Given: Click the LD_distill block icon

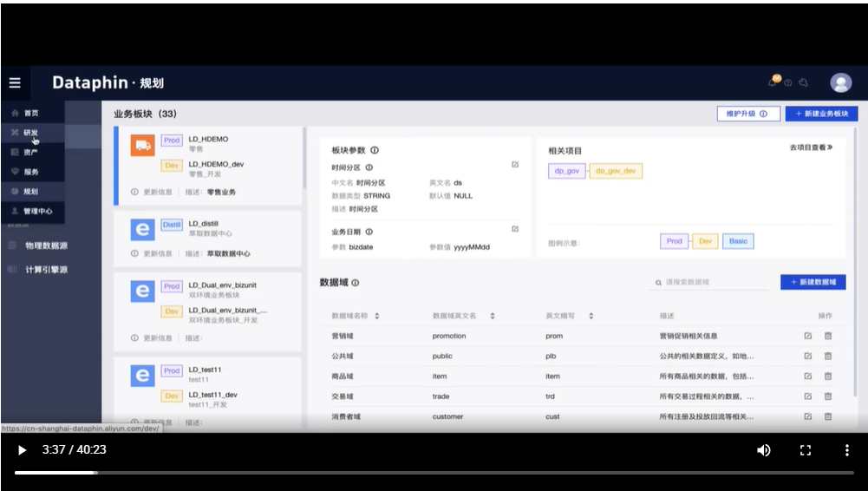Looking at the screenshot, I should [x=142, y=229].
